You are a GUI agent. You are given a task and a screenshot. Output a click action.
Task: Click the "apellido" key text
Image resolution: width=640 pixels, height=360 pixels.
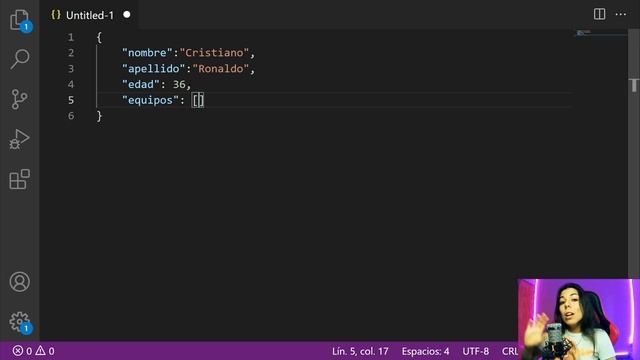tap(154, 69)
